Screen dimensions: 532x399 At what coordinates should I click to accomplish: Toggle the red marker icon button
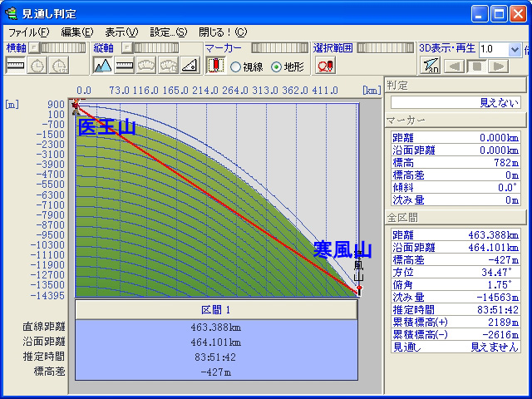[214, 66]
